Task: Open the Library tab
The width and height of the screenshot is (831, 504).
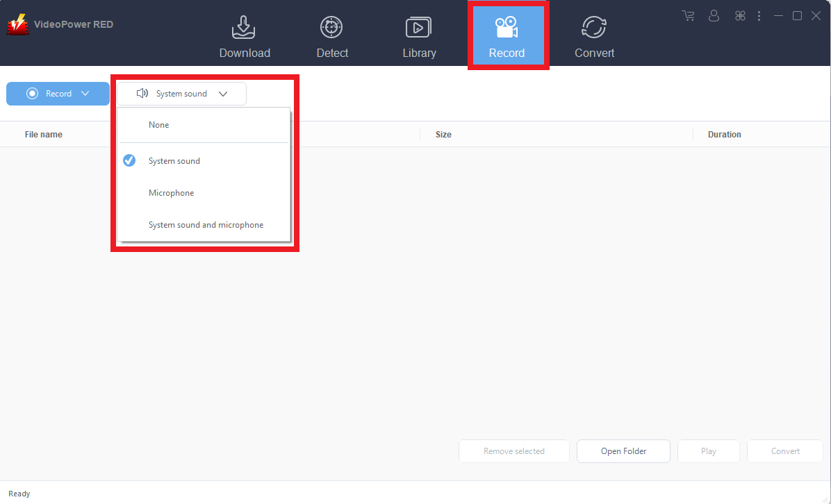Action: (419, 37)
